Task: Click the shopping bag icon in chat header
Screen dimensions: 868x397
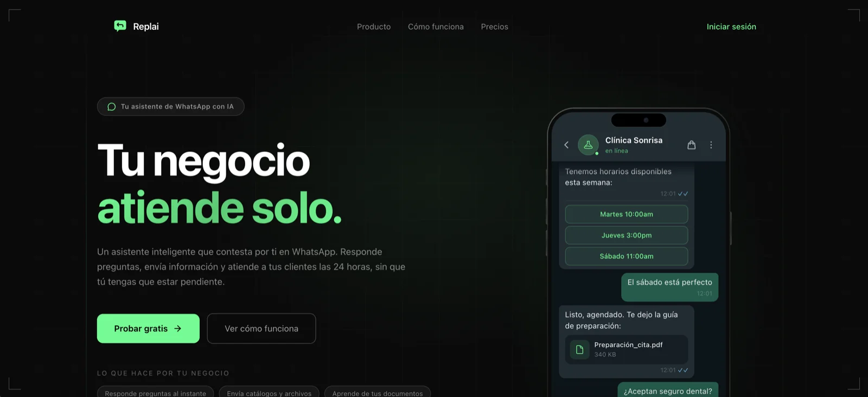Action: [x=692, y=145]
